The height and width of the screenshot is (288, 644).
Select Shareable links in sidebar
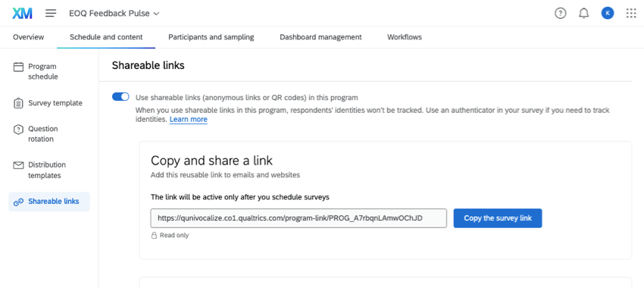pyautogui.click(x=49, y=202)
